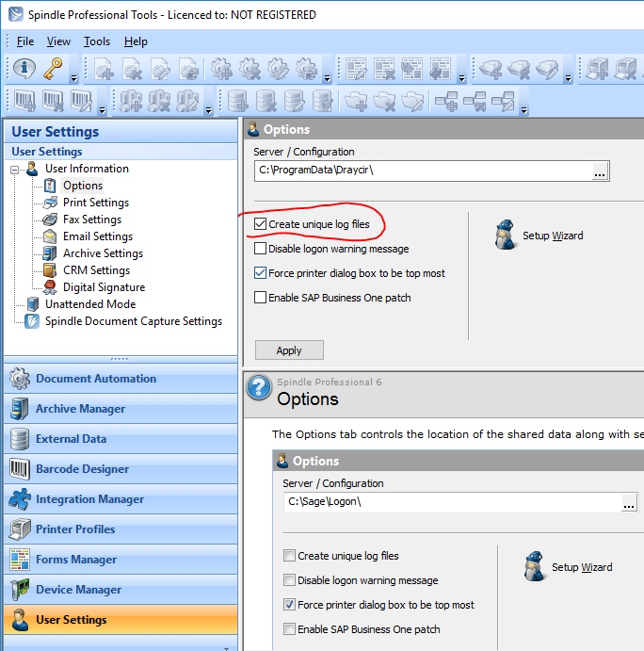Open toolbar options arrow after automation gear icons

click(x=328, y=78)
